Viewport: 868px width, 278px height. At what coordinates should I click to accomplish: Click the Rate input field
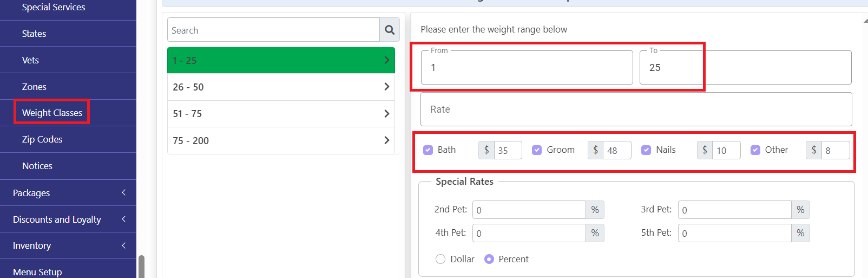tap(636, 109)
